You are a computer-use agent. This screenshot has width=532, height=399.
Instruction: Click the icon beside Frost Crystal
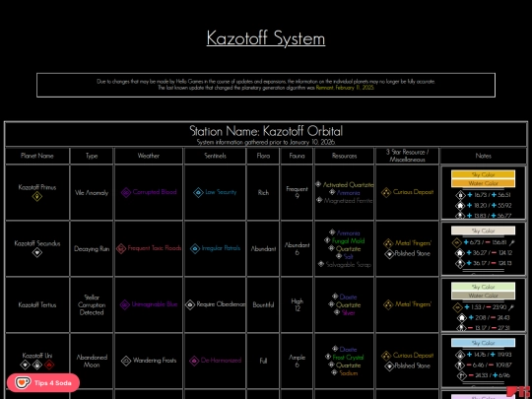[x=328, y=357]
